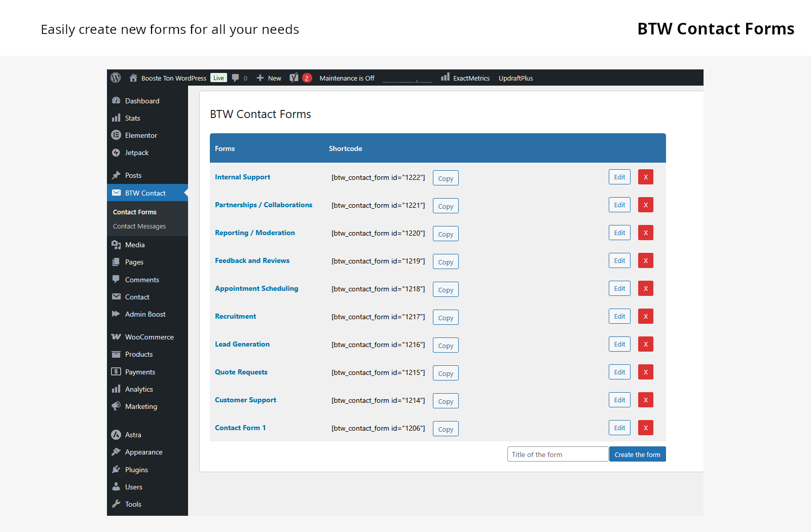Screen dimensions: 811x532
Task: Open the Quote Requests form link
Action: tap(241, 372)
